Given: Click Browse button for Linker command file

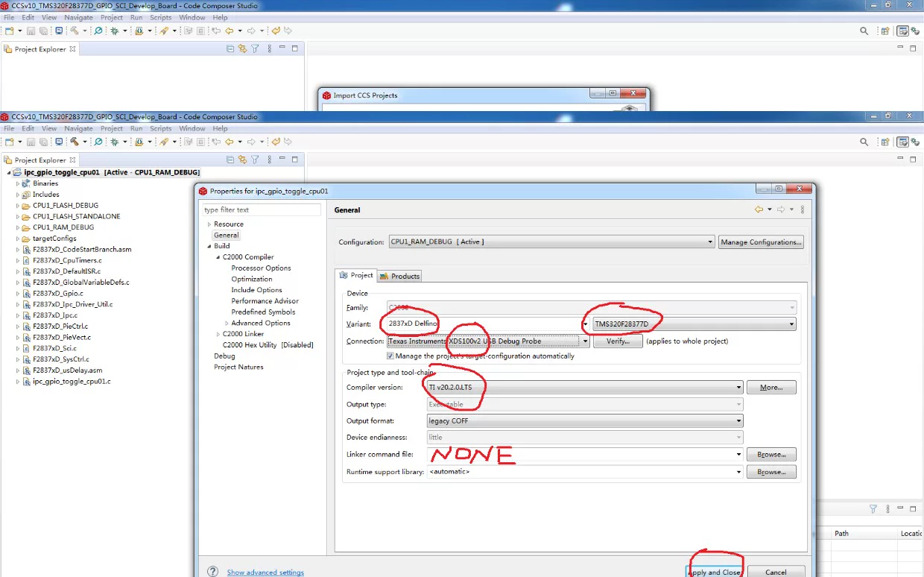Looking at the screenshot, I should [x=771, y=454].
